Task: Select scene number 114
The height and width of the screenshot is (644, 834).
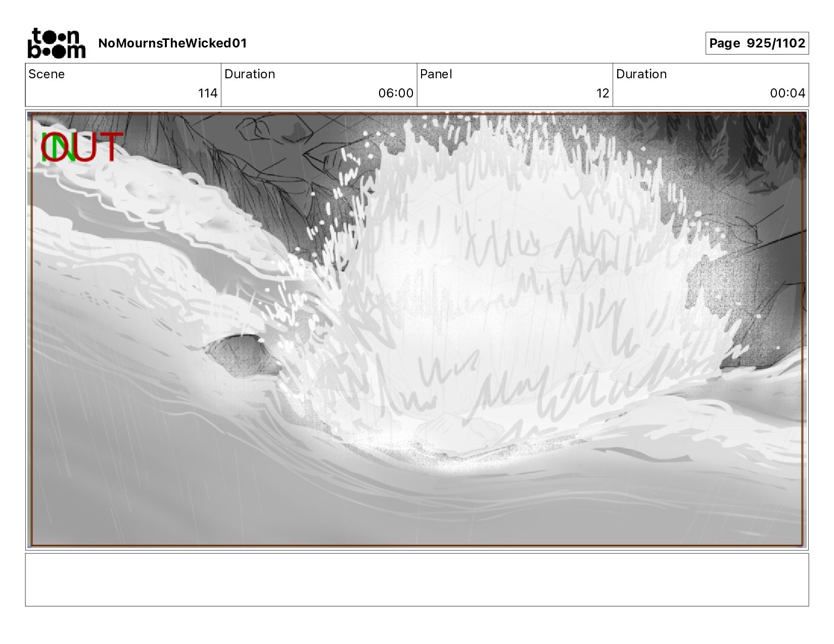Action: pyautogui.click(x=208, y=93)
